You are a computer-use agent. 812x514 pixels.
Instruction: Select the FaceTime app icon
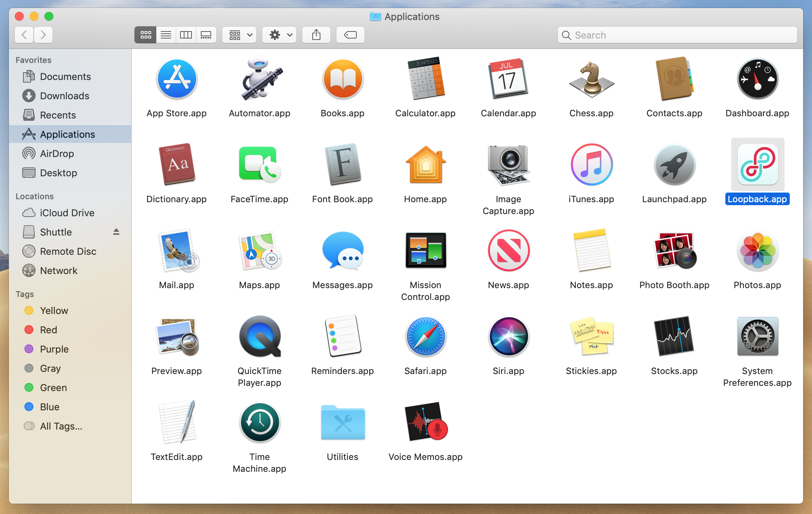(260, 164)
